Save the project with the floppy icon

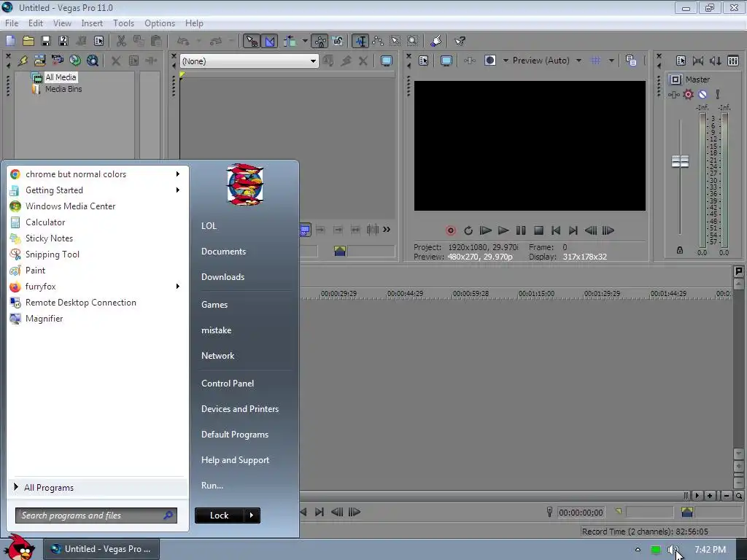(46, 41)
